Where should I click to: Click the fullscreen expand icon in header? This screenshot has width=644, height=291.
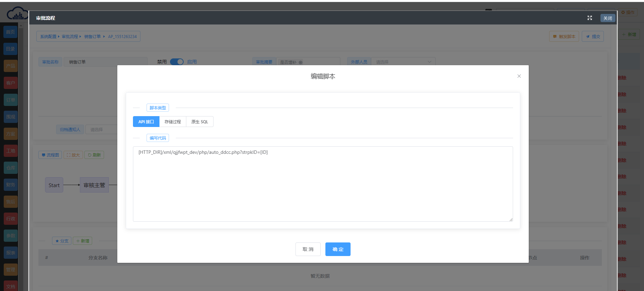[590, 18]
